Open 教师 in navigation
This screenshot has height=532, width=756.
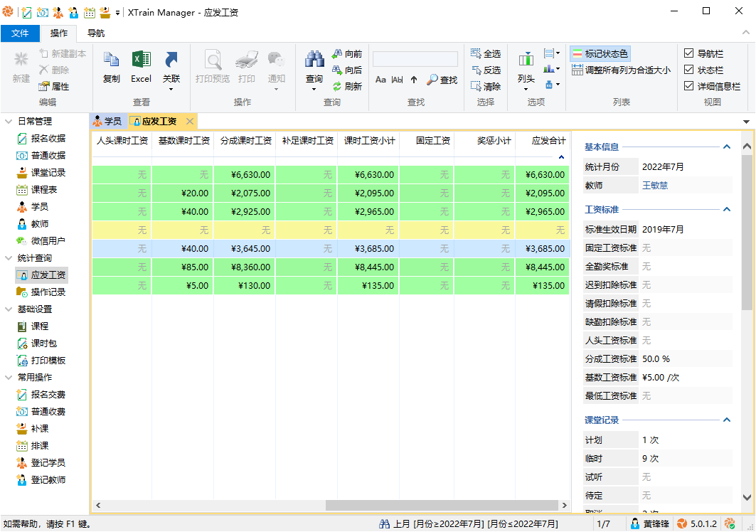click(x=33, y=224)
